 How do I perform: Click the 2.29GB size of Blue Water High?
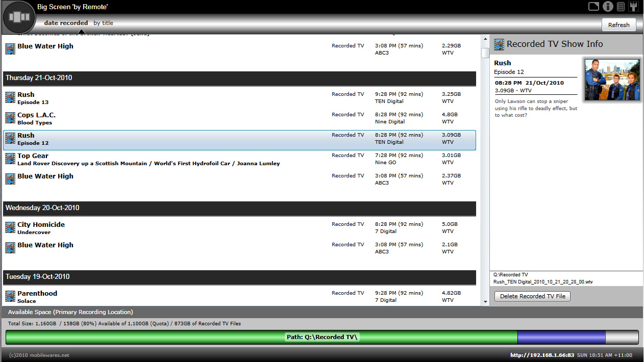tap(451, 46)
